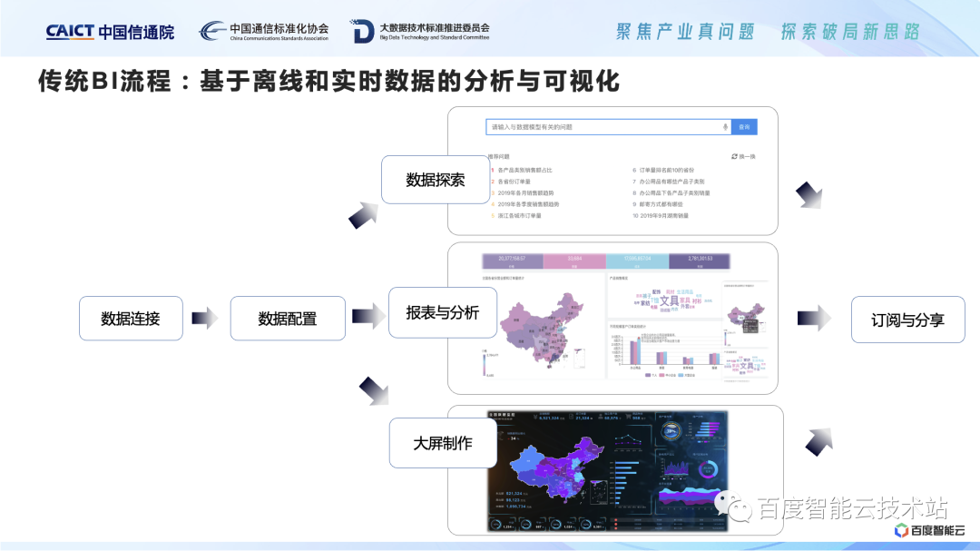Click the 数据探索 workflow step box
The width and height of the screenshot is (980, 551).
coord(436,179)
